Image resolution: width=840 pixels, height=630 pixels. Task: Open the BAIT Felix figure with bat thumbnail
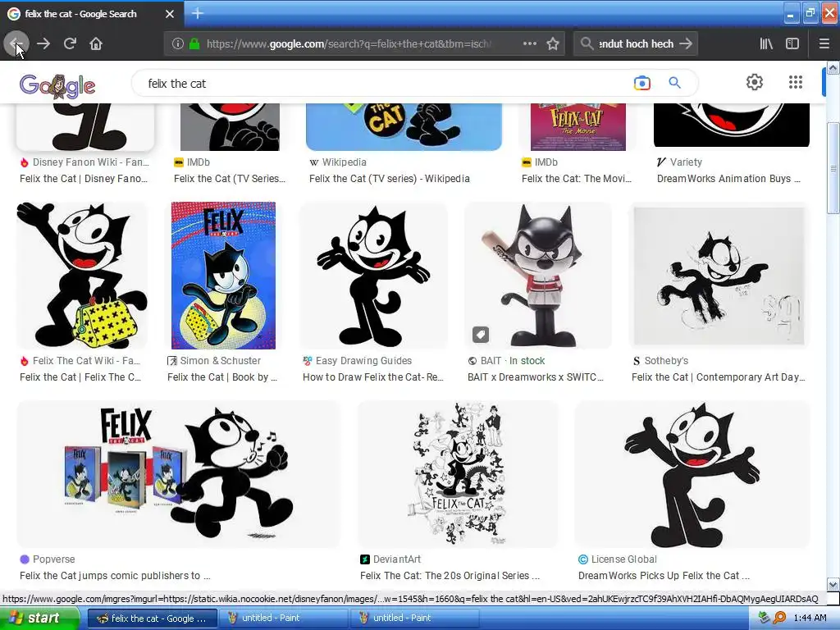coord(538,276)
